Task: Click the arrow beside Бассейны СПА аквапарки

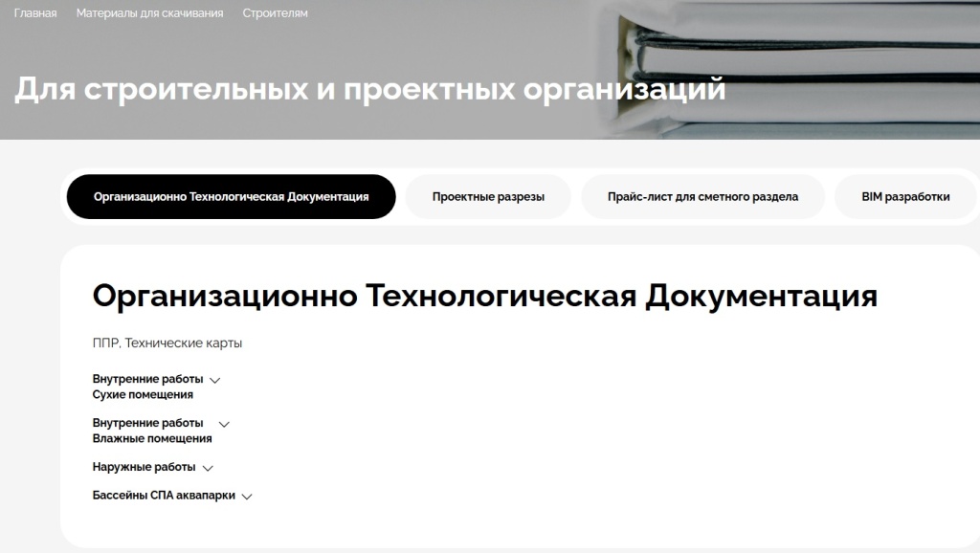Action: [247, 496]
